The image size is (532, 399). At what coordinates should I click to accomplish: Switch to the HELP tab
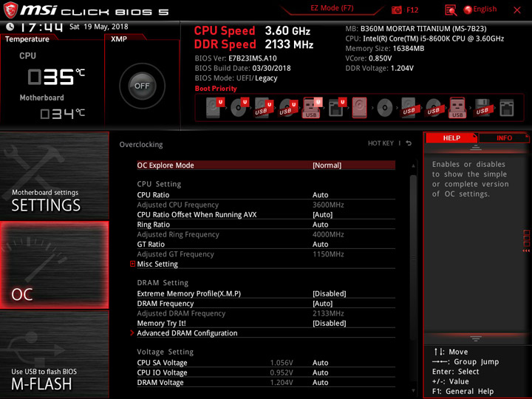(451, 137)
